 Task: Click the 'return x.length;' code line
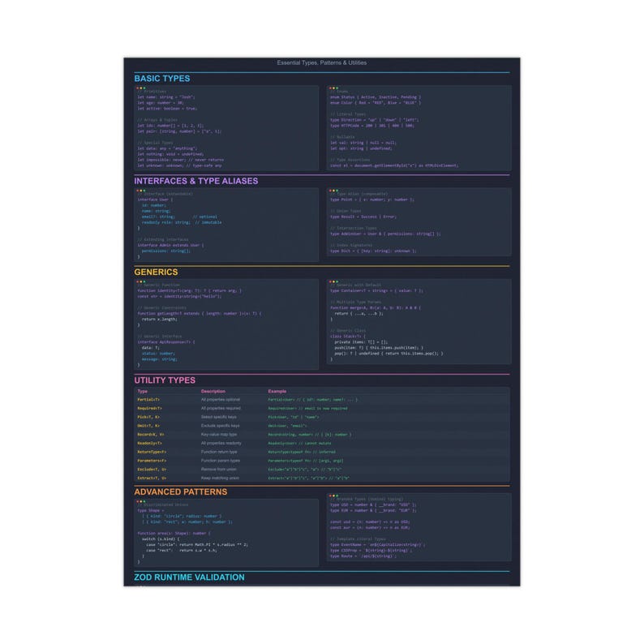point(159,319)
